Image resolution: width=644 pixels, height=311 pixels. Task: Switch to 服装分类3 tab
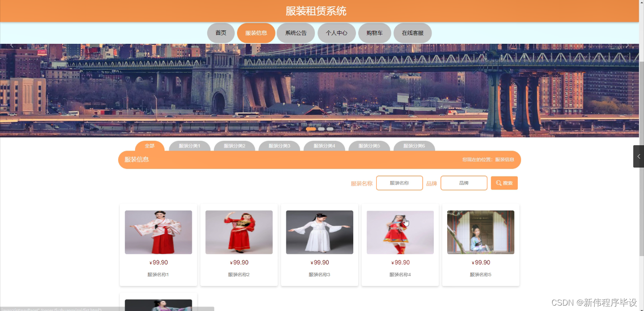coord(280,146)
